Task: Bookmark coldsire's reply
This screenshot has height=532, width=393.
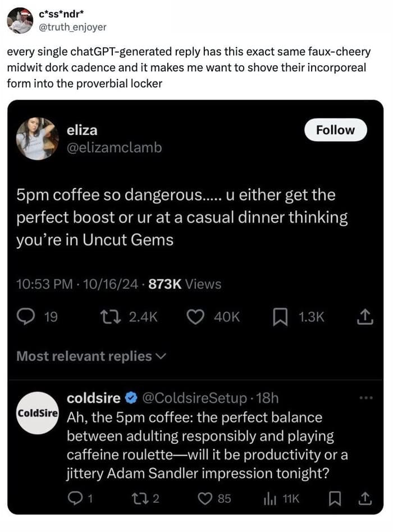Action: (x=336, y=498)
